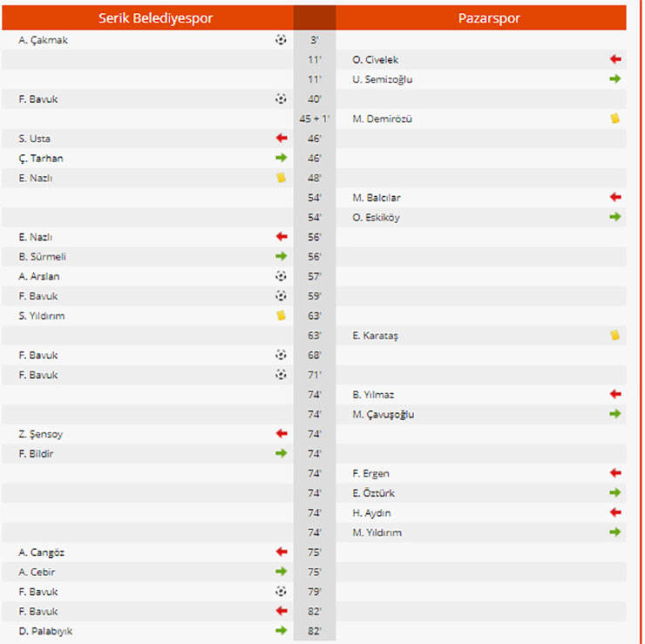Select the Pazarspor team header
This screenshot has height=644, width=645.
(489, 18)
